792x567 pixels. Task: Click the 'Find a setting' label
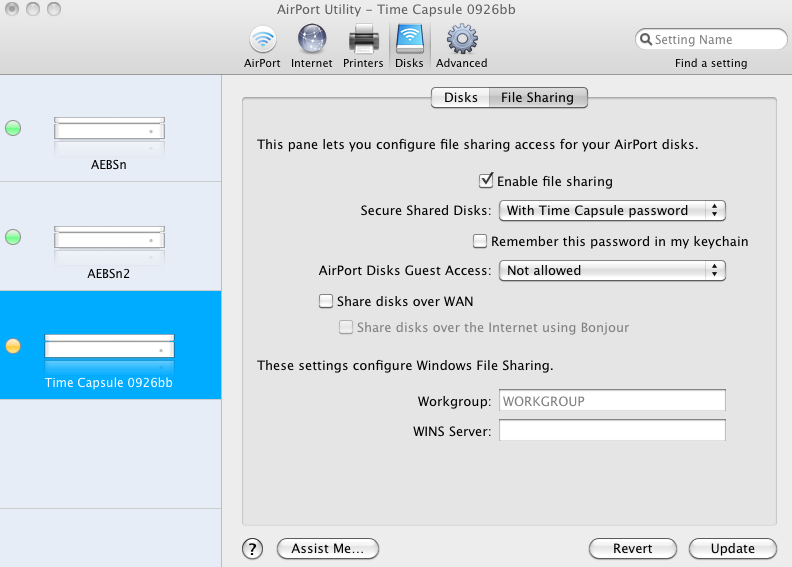[x=711, y=63]
